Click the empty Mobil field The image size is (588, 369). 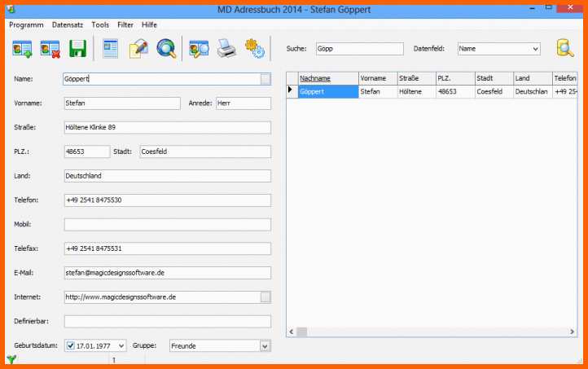pos(167,224)
